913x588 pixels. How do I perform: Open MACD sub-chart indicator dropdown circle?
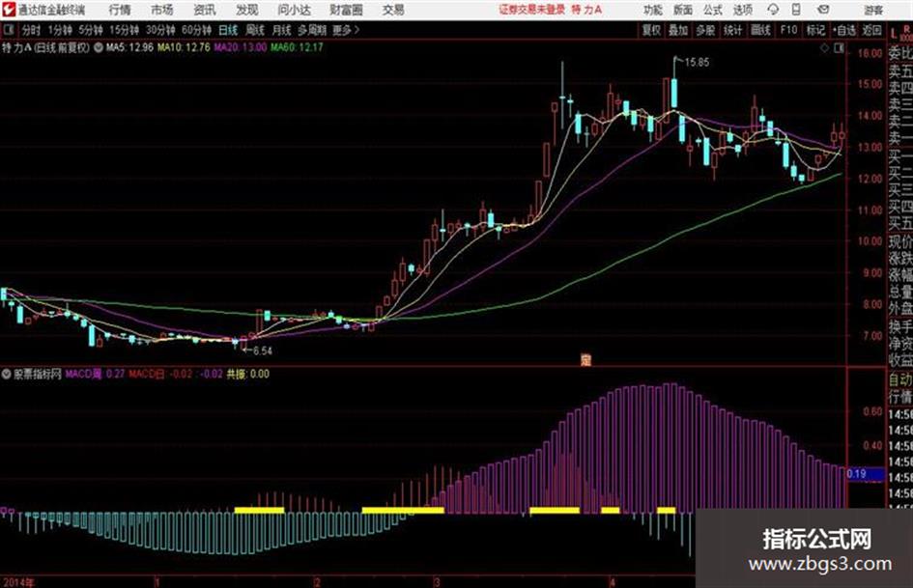point(7,374)
